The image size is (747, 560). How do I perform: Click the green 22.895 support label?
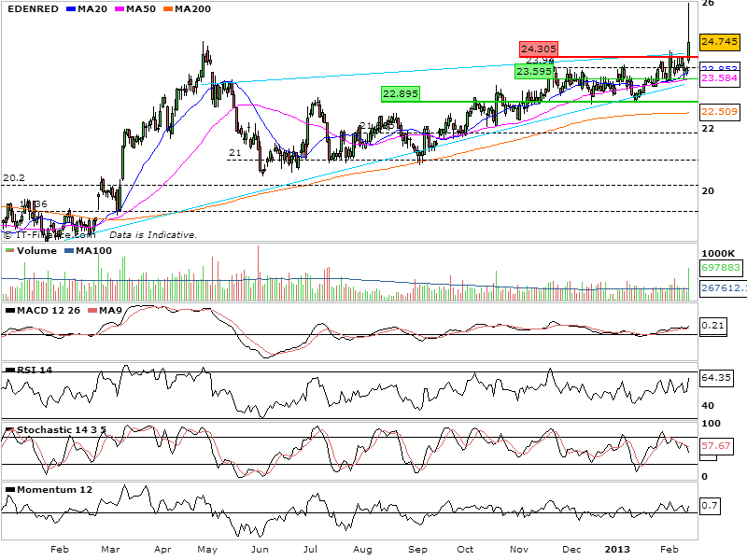[x=401, y=94]
